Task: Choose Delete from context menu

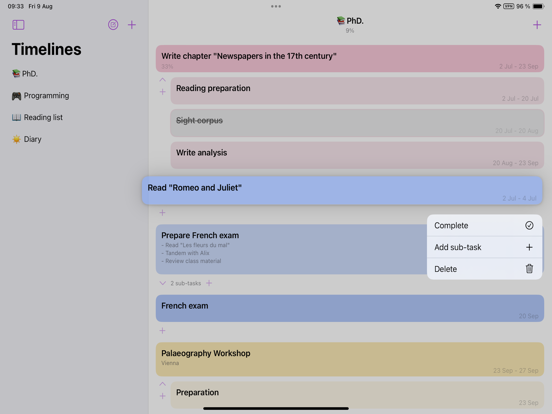Action: pos(484,269)
